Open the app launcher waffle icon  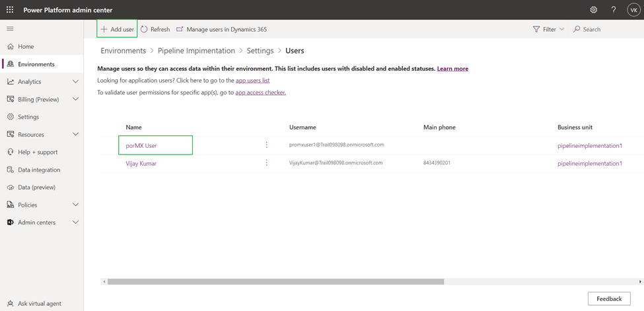(10, 10)
